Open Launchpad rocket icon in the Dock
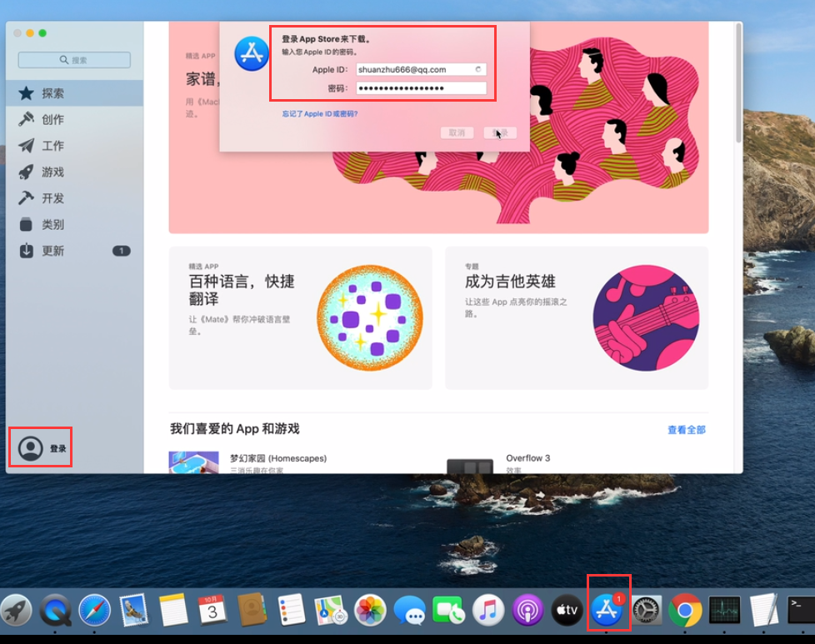 pyautogui.click(x=16, y=610)
